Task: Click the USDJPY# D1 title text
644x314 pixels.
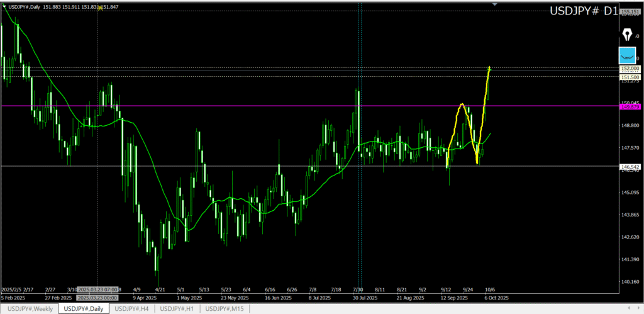Action: click(584, 11)
